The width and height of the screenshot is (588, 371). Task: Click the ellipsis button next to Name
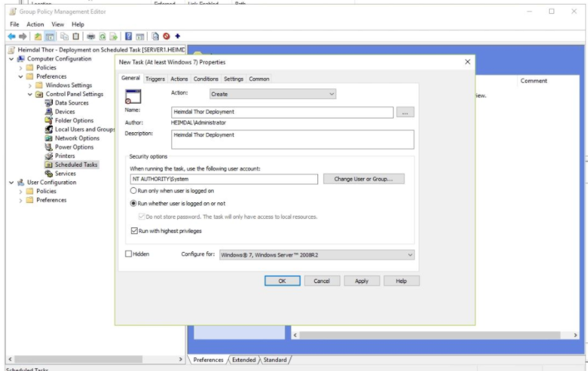pos(405,112)
